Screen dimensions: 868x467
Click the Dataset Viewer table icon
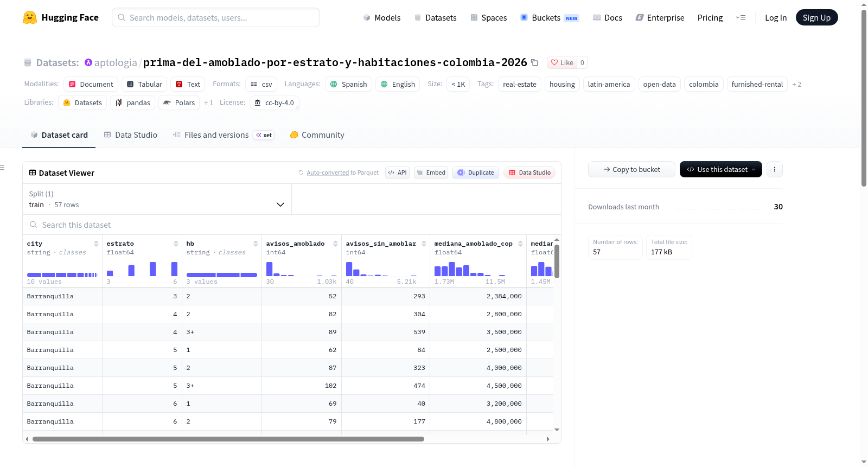[33, 173]
